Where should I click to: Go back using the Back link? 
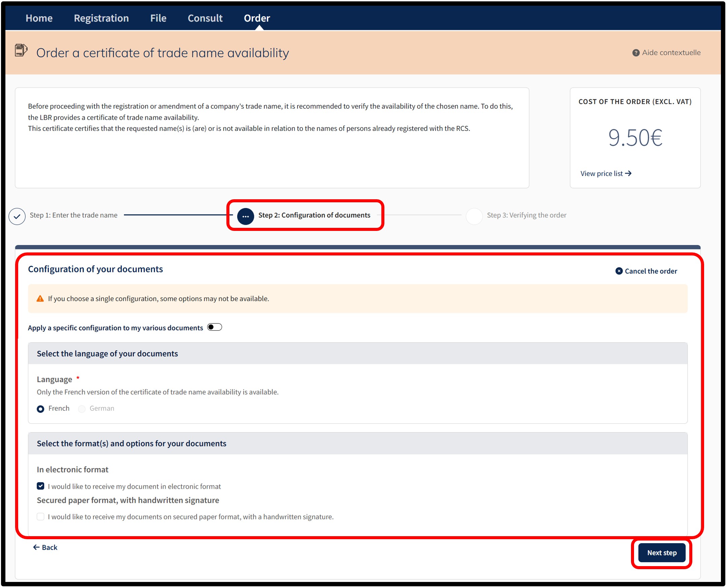(45, 547)
